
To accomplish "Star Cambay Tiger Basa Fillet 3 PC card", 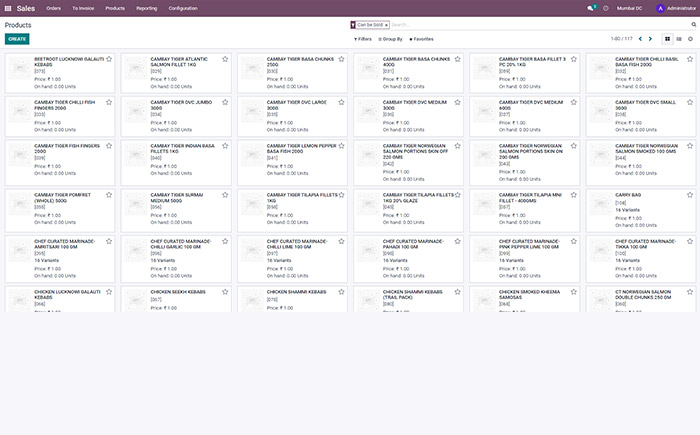I will point(574,59).
